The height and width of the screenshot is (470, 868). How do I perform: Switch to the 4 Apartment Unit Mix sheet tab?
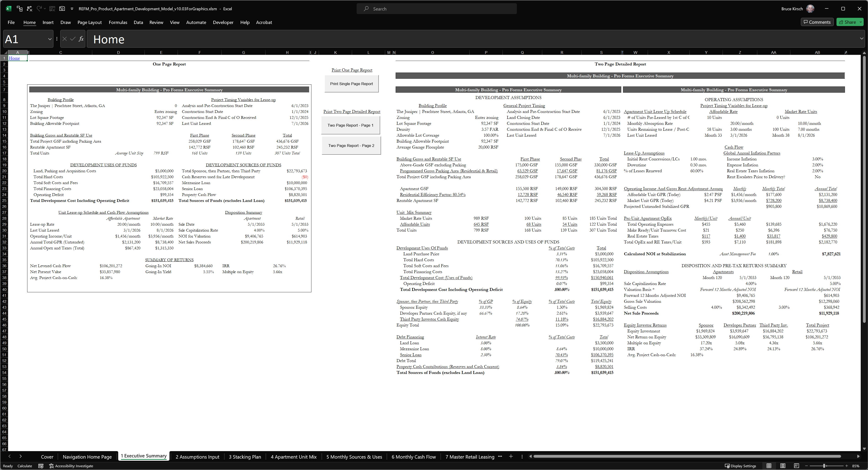click(294, 457)
